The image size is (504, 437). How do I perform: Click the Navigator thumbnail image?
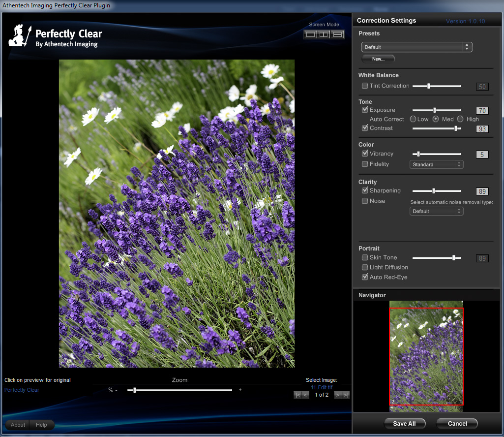(426, 356)
